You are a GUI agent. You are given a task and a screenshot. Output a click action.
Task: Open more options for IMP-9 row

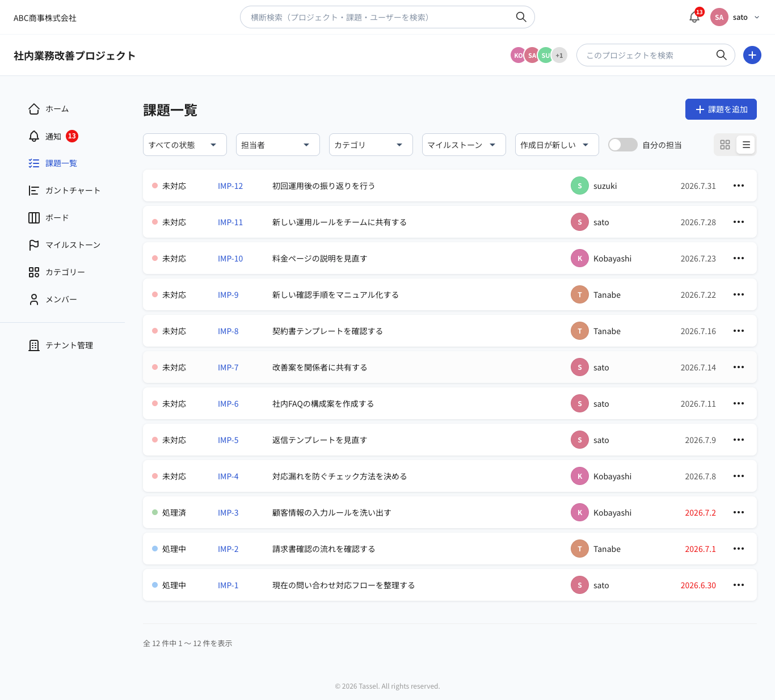coord(739,294)
